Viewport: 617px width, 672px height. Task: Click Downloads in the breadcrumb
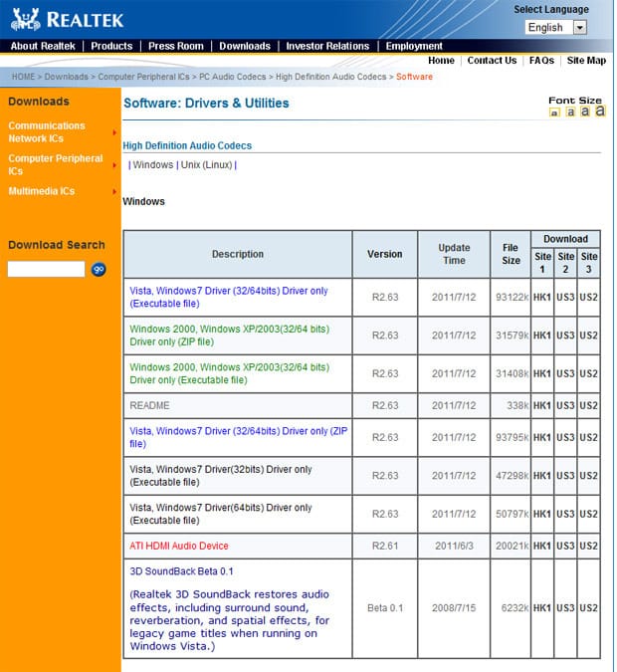point(67,77)
